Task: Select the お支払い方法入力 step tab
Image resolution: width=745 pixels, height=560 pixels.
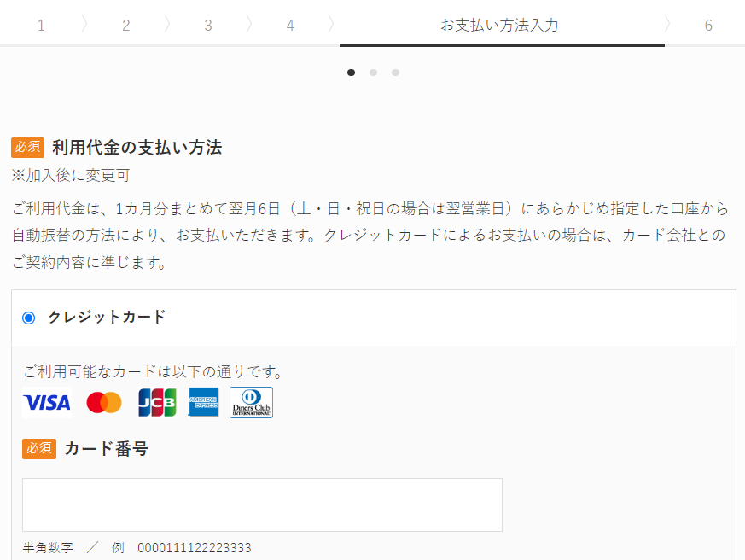Action: tap(500, 25)
